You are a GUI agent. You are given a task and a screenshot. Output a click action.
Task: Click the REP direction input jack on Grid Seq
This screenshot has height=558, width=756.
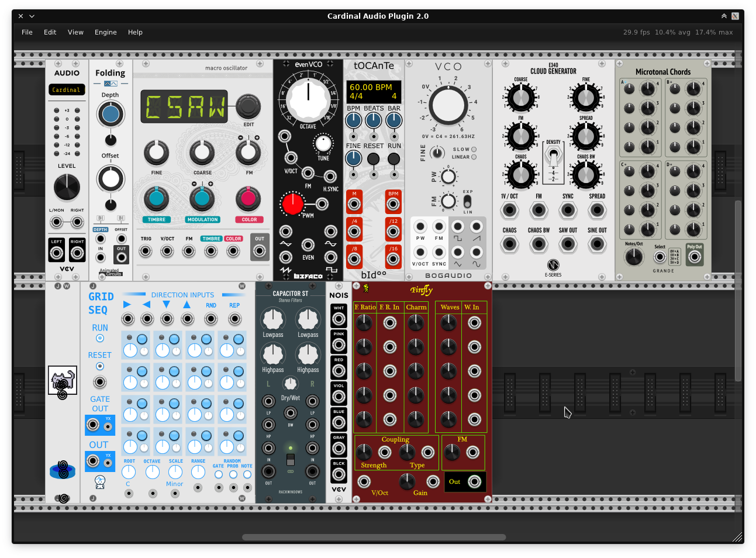click(234, 319)
